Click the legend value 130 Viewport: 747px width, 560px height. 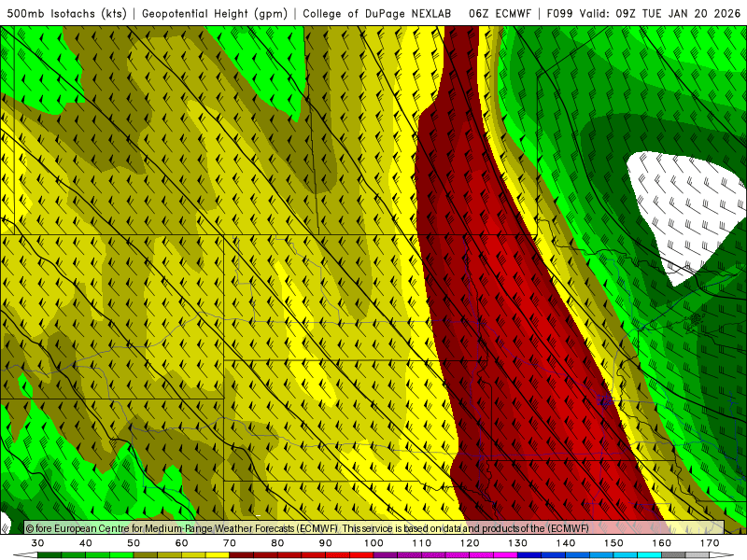(518, 543)
